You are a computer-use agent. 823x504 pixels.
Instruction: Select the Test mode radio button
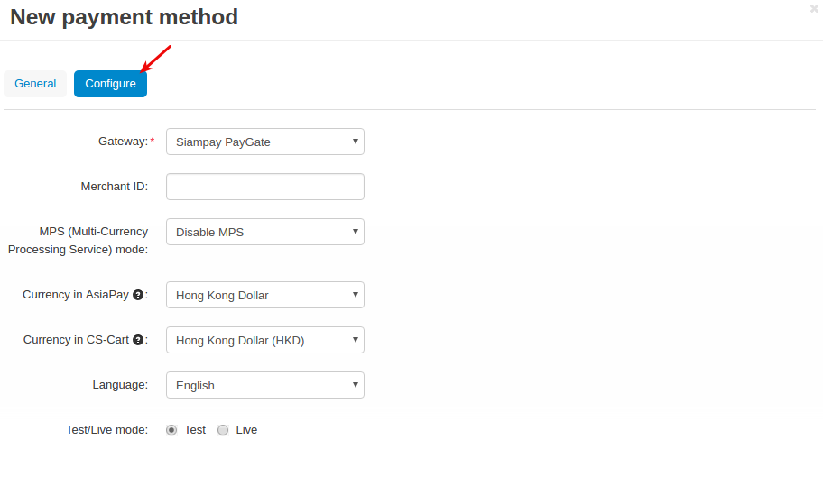(171, 430)
